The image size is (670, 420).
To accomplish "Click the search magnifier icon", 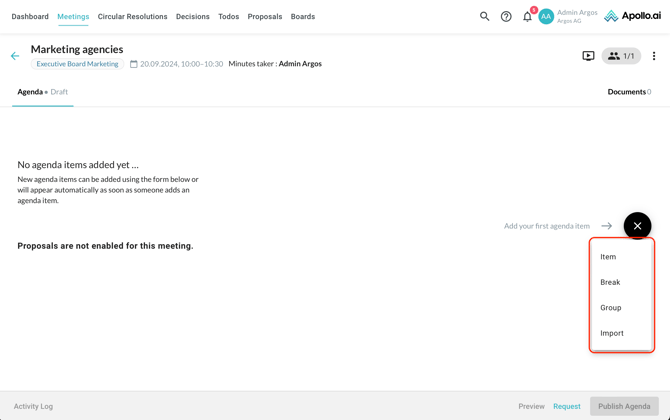I will [x=484, y=16].
